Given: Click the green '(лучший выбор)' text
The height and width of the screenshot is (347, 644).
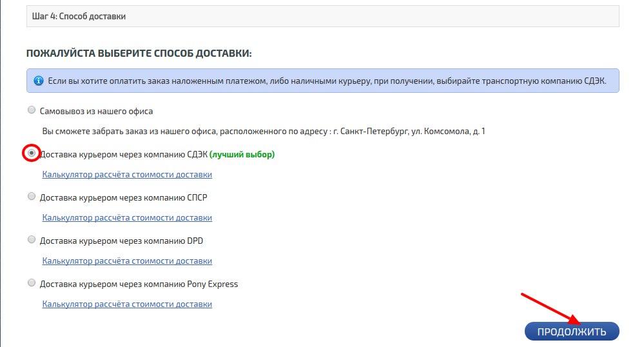Looking at the screenshot, I should 242,155.
